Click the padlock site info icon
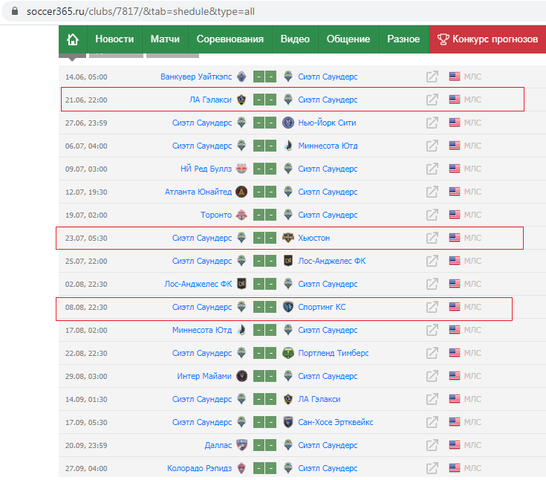This screenshot has width=546, height=480. pos(15,11)
